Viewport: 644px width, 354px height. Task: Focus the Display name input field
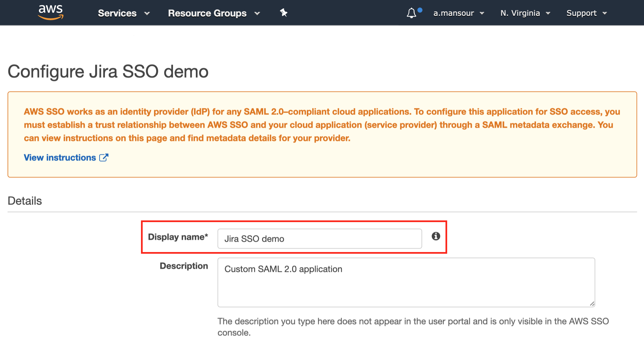320,239
